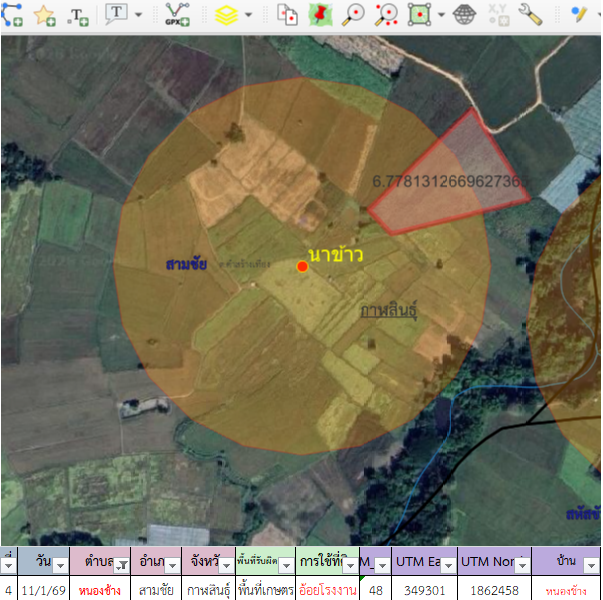Select the add text label tool

point(78,15)
